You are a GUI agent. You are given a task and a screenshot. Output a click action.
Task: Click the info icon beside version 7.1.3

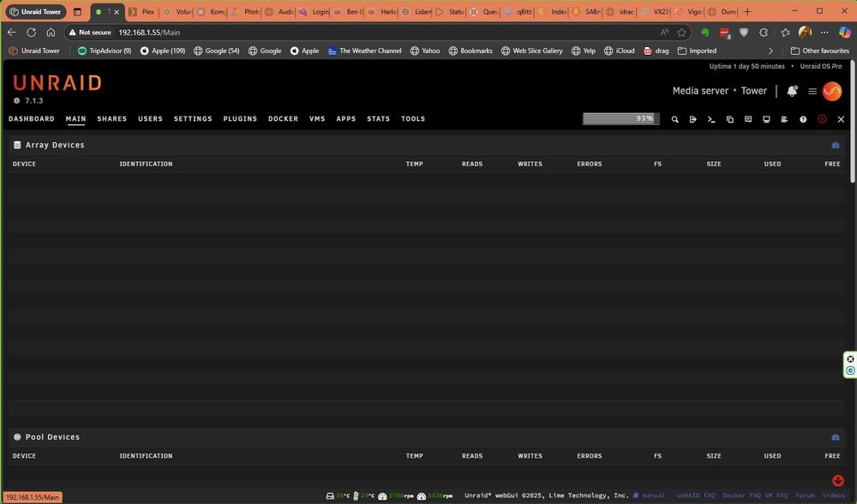click(x=17, y=100)
